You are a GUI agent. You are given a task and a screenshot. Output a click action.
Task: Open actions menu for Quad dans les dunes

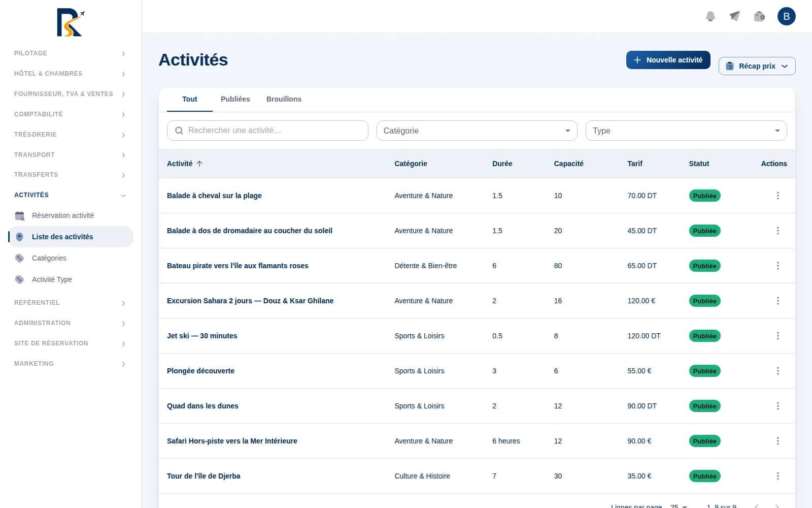point(777,406)
